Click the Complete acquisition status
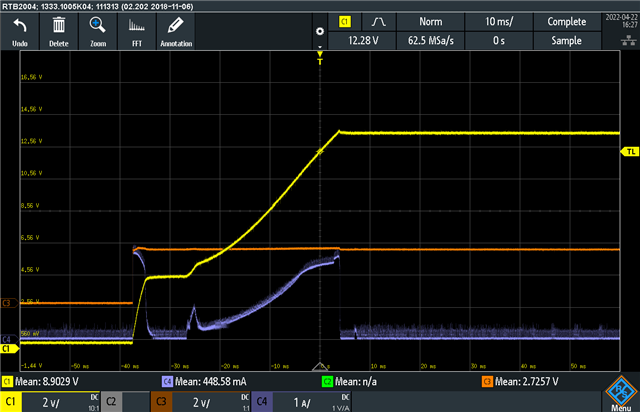 [x=567, y=22]
